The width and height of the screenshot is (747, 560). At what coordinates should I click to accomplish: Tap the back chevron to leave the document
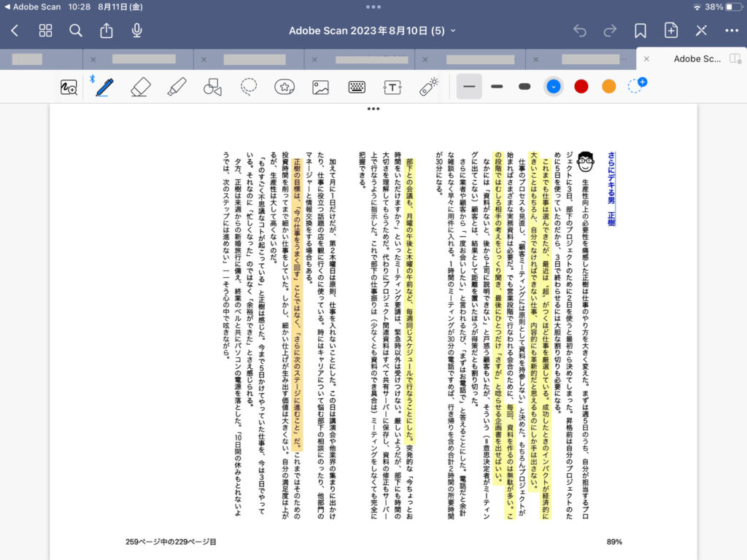click(15, 31)
